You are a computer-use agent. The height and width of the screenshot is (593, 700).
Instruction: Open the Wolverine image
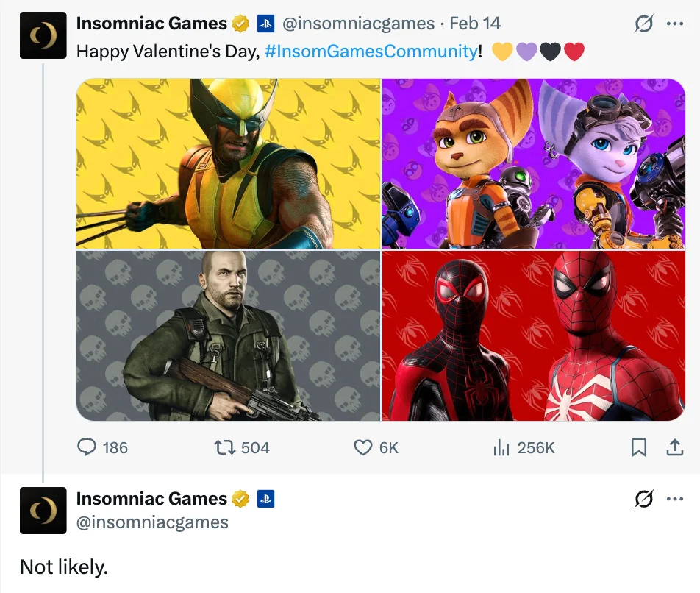pyautogui.click(x=228, y=163)
